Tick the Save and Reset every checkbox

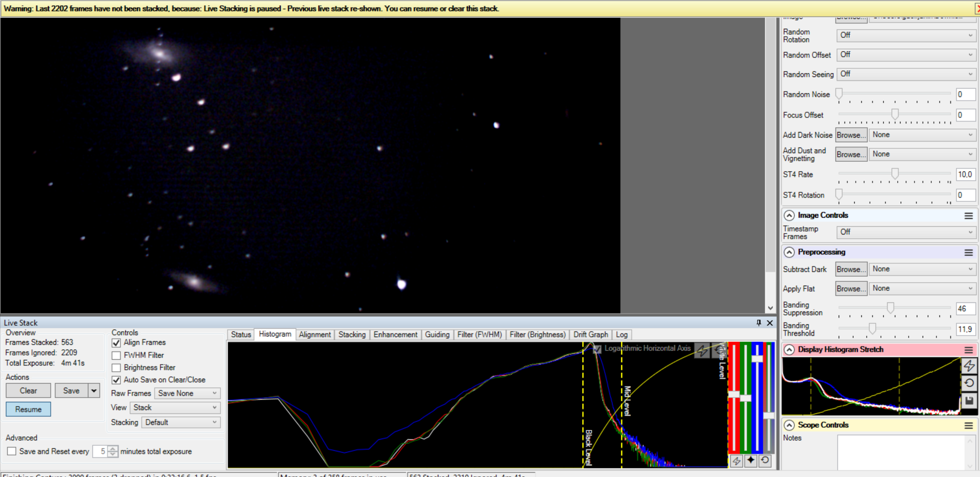tap(12, 451)
